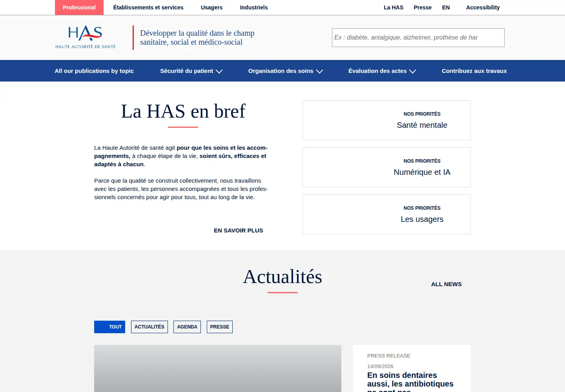Open the Numérique et IA priority card
Image resolution: width=565 pixels, height=392 pixels.
click(386, 167)
